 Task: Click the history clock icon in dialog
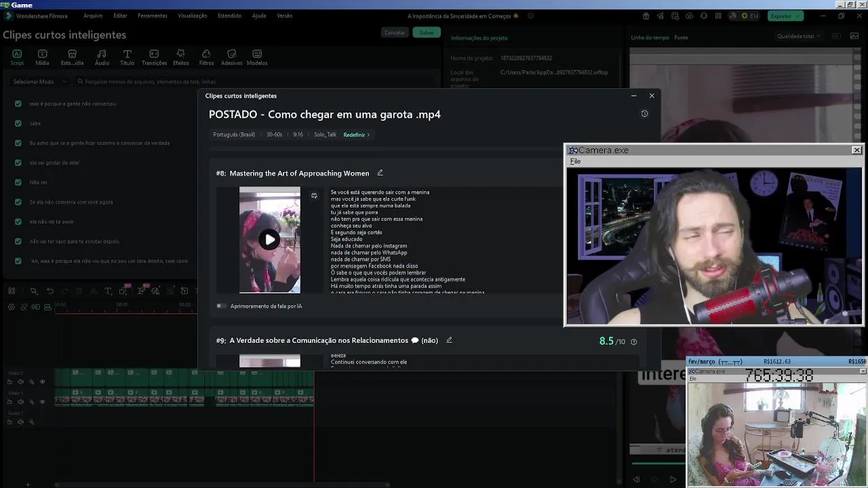644,114
